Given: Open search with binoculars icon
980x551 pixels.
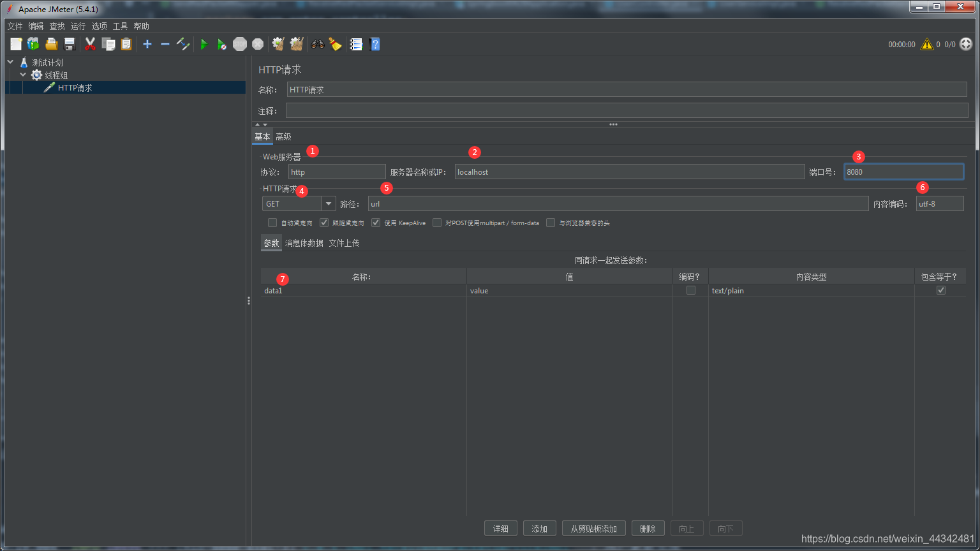Looking at the screenshot, I should tap(317, 44).
